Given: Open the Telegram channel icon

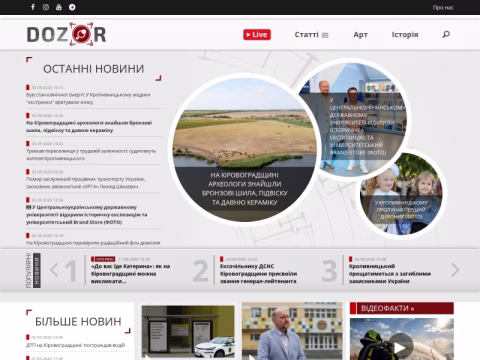Looking at the screenshot, I should tap(72, 7).
